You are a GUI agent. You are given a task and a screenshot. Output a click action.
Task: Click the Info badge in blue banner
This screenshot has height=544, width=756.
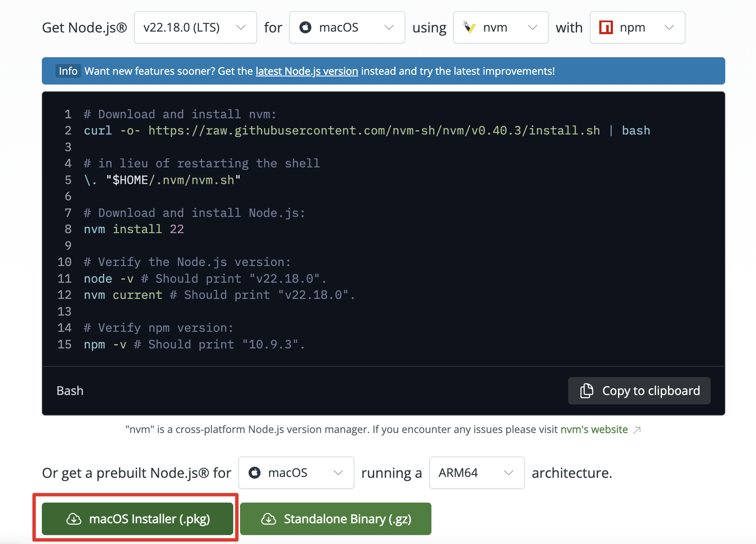(68, 71)
